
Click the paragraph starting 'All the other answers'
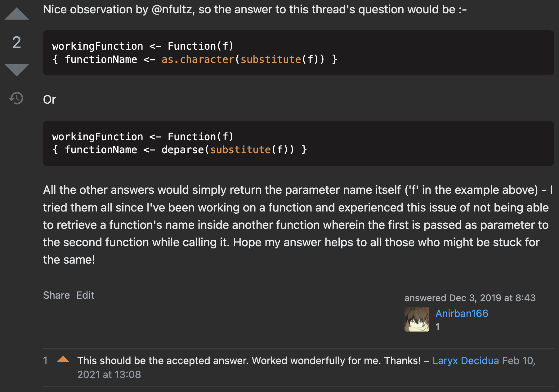click(298, 225)
